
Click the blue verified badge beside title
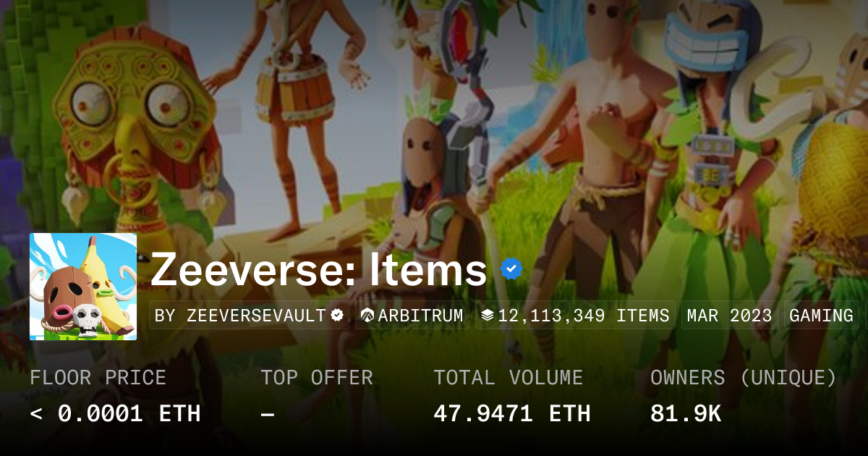click(x=511, y=269)
